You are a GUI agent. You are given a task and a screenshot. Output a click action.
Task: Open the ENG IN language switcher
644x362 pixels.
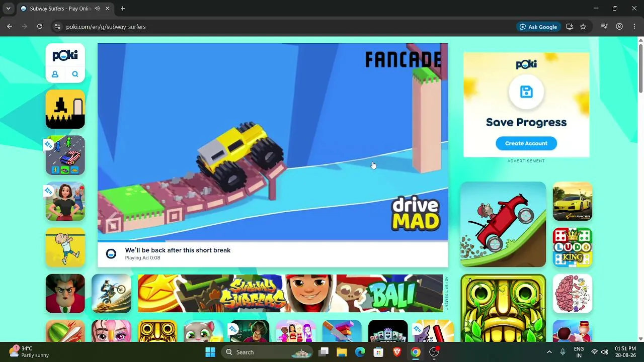[x=579, y=352]
